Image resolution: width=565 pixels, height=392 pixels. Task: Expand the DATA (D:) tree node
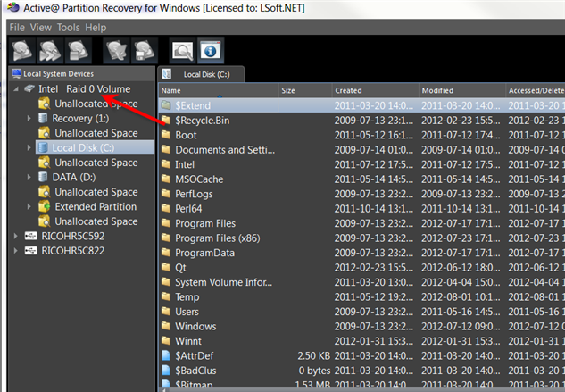coord(29,177)
